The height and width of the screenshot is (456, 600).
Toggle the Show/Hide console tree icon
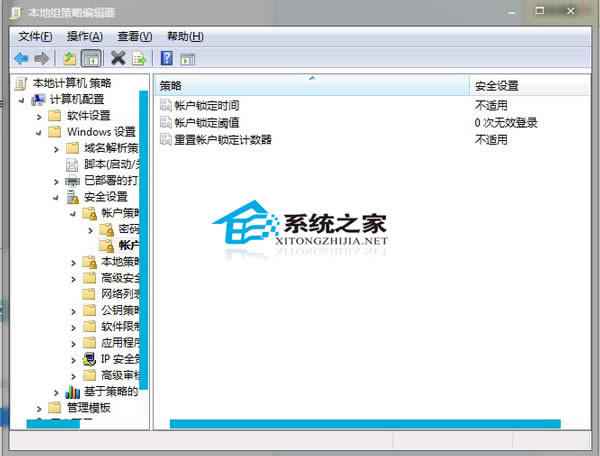click(91, 59)
